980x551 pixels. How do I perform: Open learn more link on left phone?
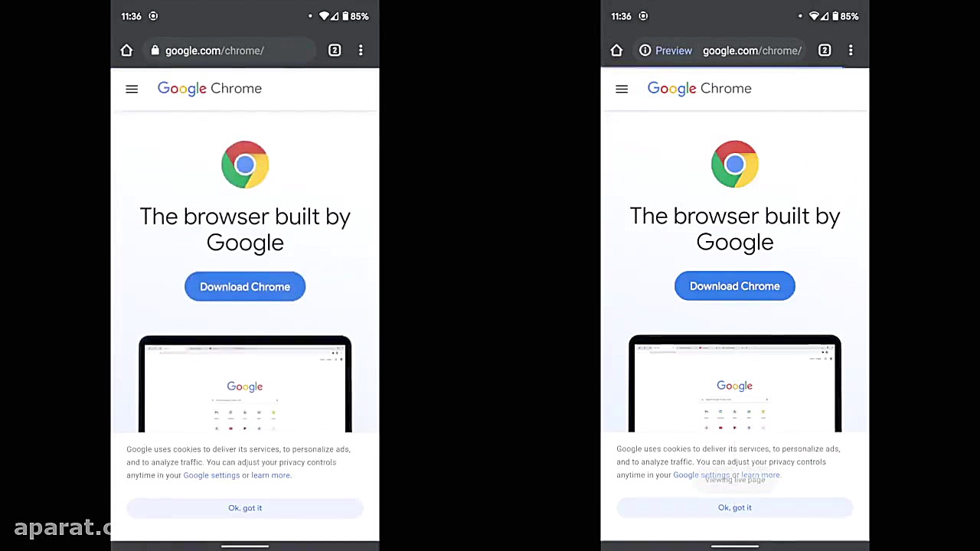271,475
